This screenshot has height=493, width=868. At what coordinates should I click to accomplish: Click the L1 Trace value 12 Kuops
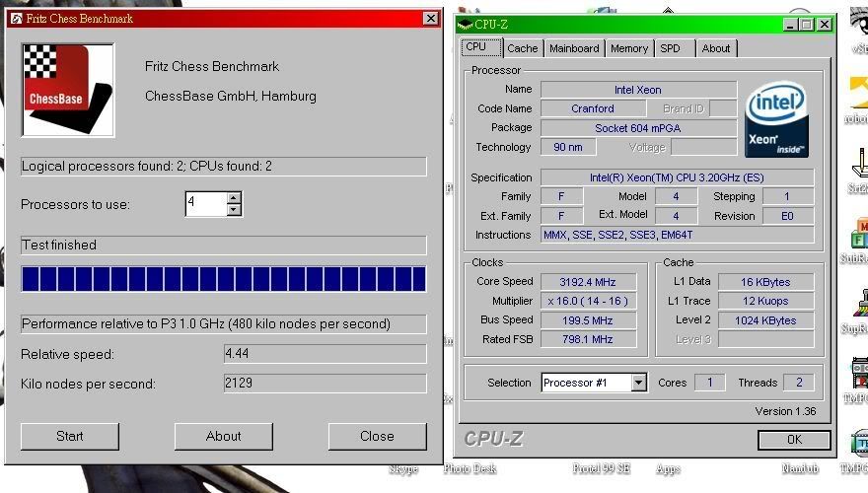(x=766, y=301)
